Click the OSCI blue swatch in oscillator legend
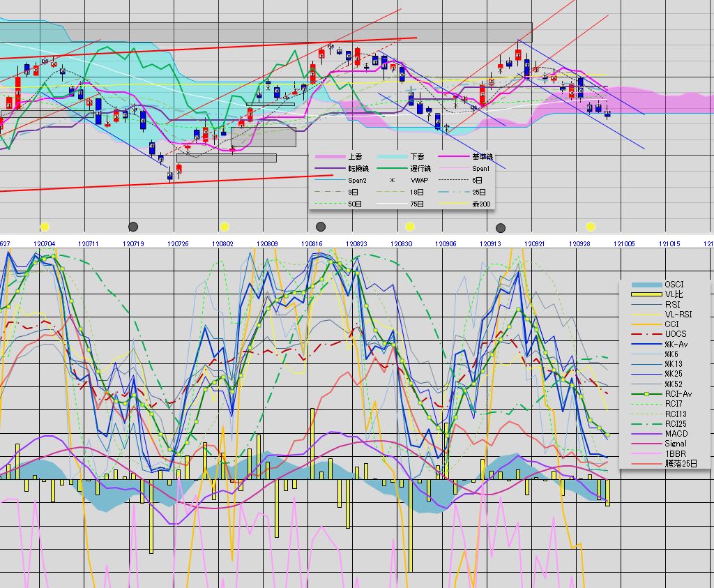The width and height of the screenshot is (714, 588). [646, 285]
